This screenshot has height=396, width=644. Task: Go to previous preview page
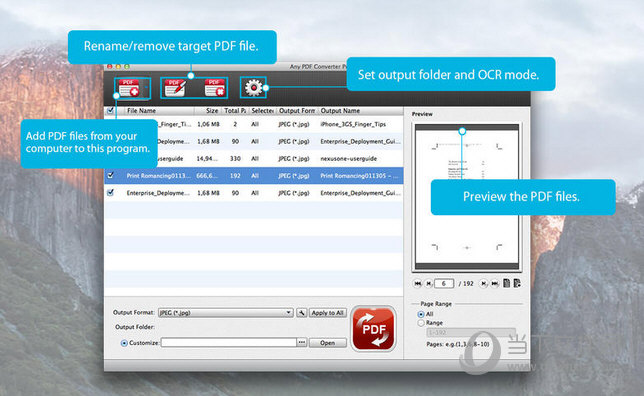point(428,283)
